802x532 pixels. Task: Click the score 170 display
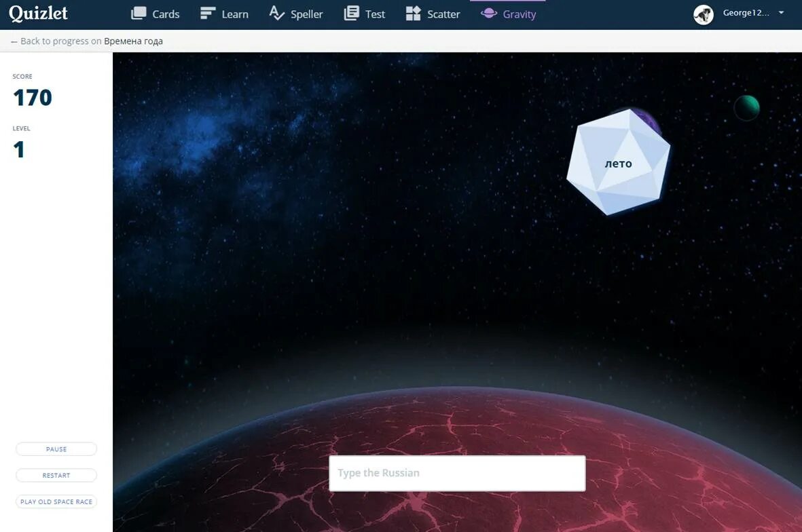(x=31, y=98)
